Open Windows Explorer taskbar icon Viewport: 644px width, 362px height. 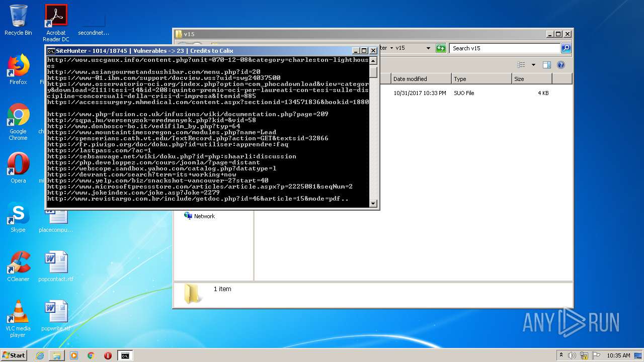(x=57, y=355)
